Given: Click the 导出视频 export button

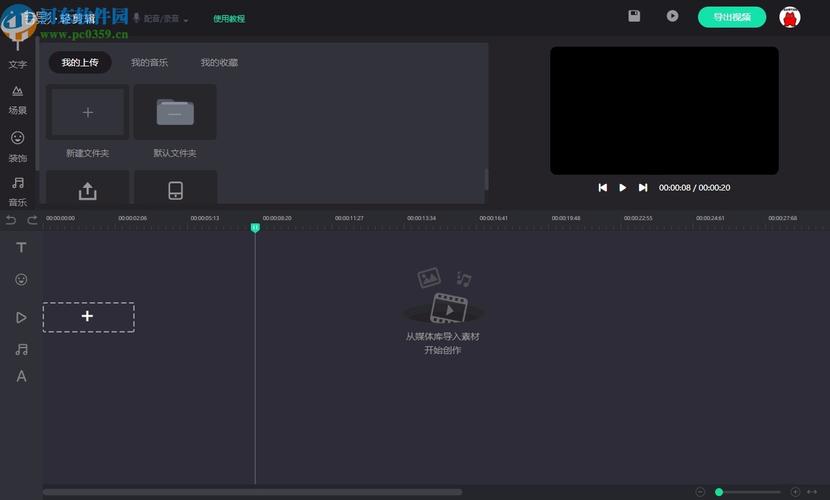Looking at the screenshot, I should tap(732, 17).
